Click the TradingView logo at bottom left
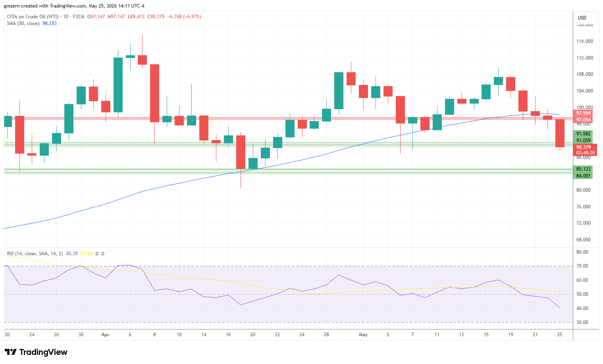This screenshot has height=364, width=603. pos(36,352)
